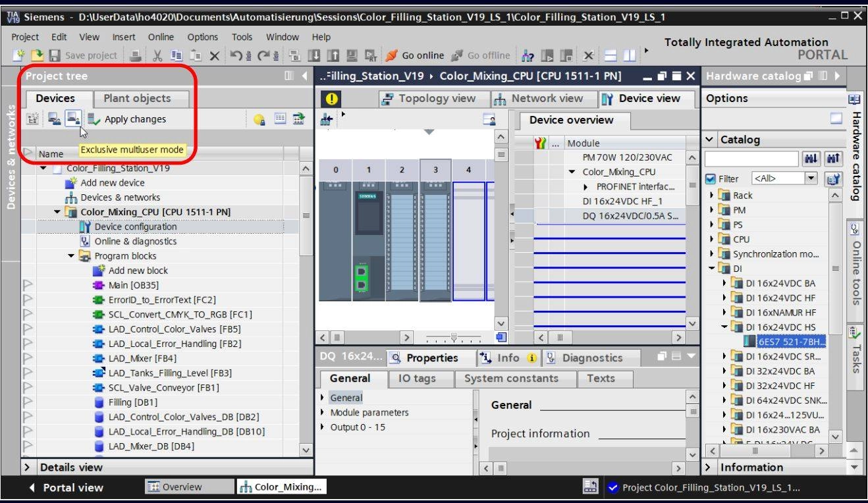Expand Output 0 - 15 in properties
Viewport: 868px width, 503px height.
[322, 427]
